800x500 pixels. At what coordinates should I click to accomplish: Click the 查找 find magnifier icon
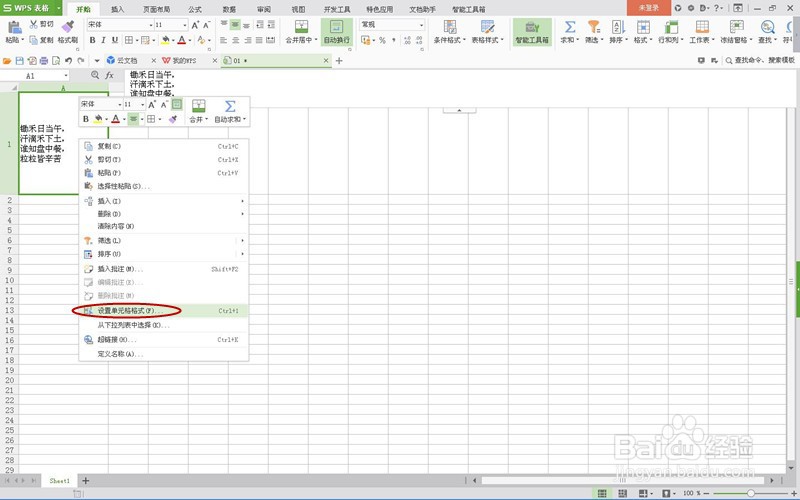pyautogui.click(x=767, y=27)
